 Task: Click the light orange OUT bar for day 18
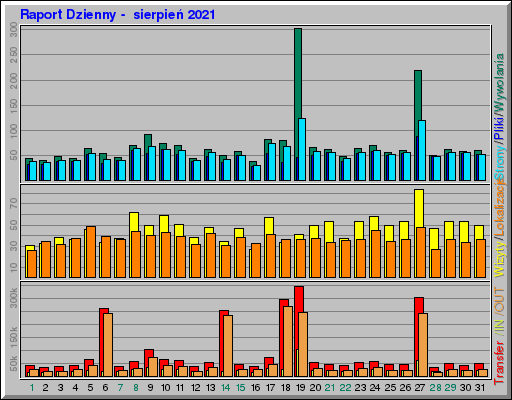pos(288,341)
